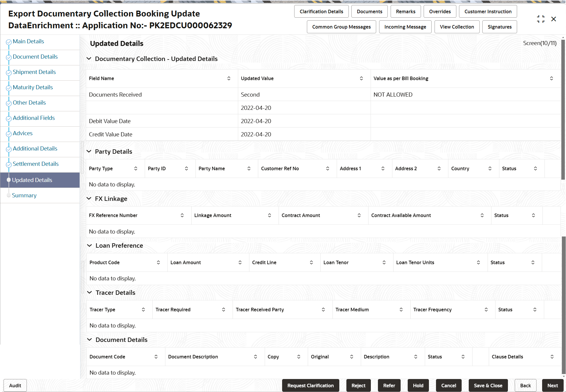Screen dimensions: 566x392
Task: Sort Party Name column in Party Details
Action: coord(249,168)
